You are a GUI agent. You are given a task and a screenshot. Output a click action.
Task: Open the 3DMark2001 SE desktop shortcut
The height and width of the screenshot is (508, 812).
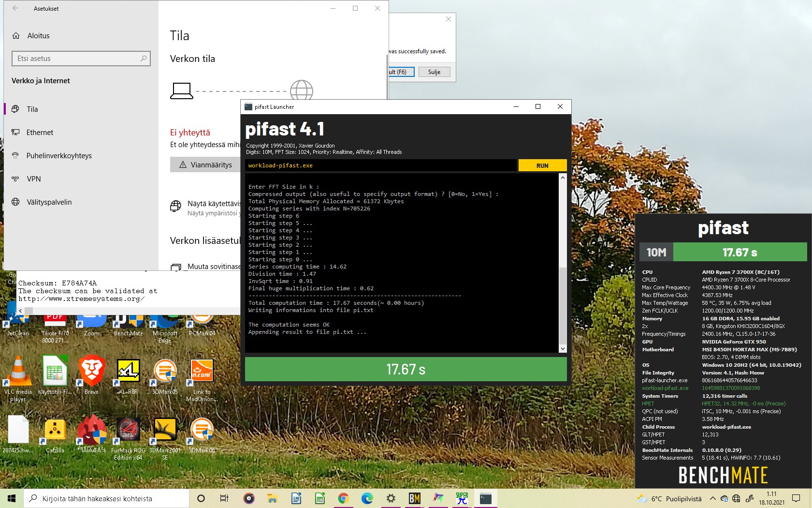coord(165,438)
